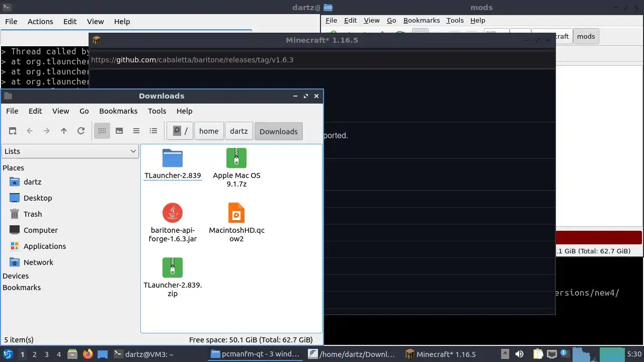Open View menu in terminal window
Viewport: 644px width, 362px height.
[95, 22]
